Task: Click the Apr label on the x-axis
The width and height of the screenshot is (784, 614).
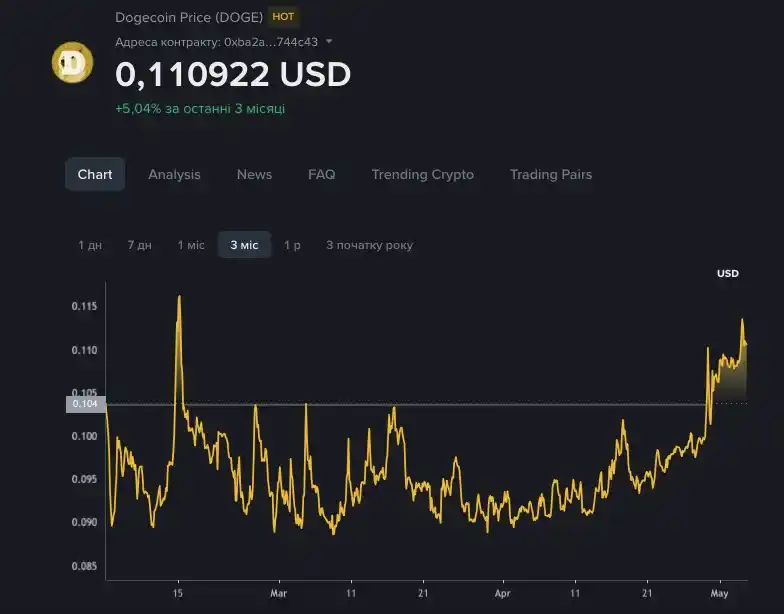Action: [502, 594]
